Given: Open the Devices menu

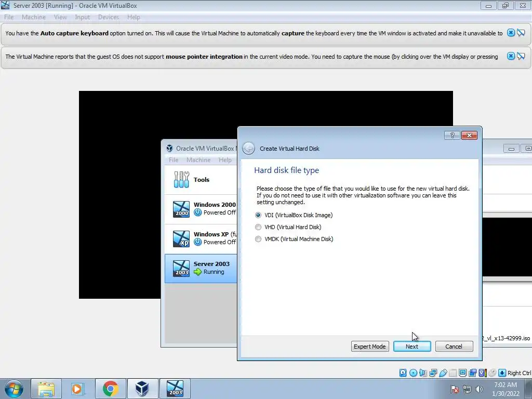Looking at the screenshot, I should [109, 17].
